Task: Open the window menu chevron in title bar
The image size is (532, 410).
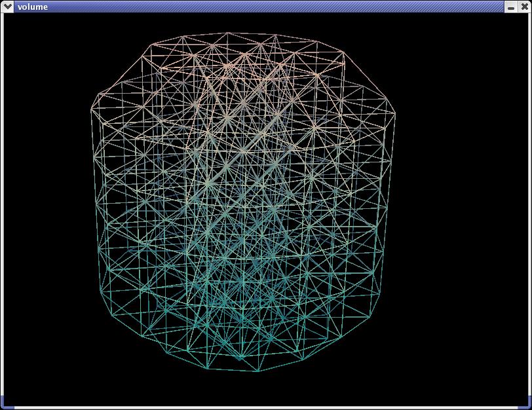Action: (x=8, y=6)
